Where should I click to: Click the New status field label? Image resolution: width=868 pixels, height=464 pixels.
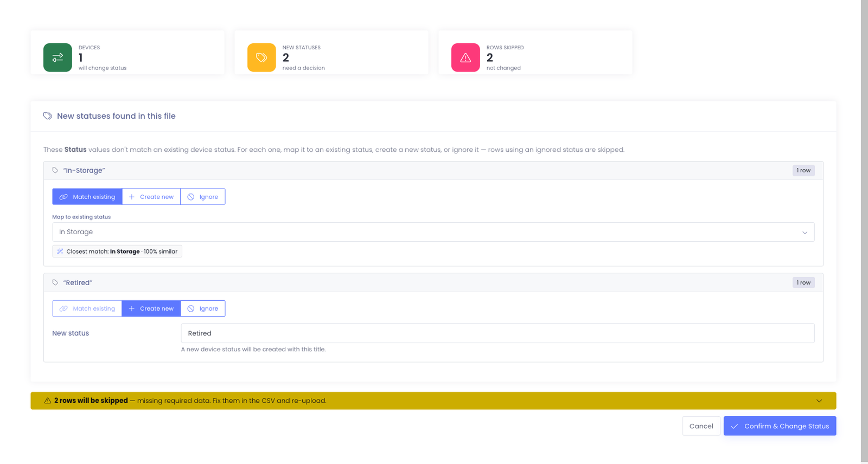[x=71, y=333]
